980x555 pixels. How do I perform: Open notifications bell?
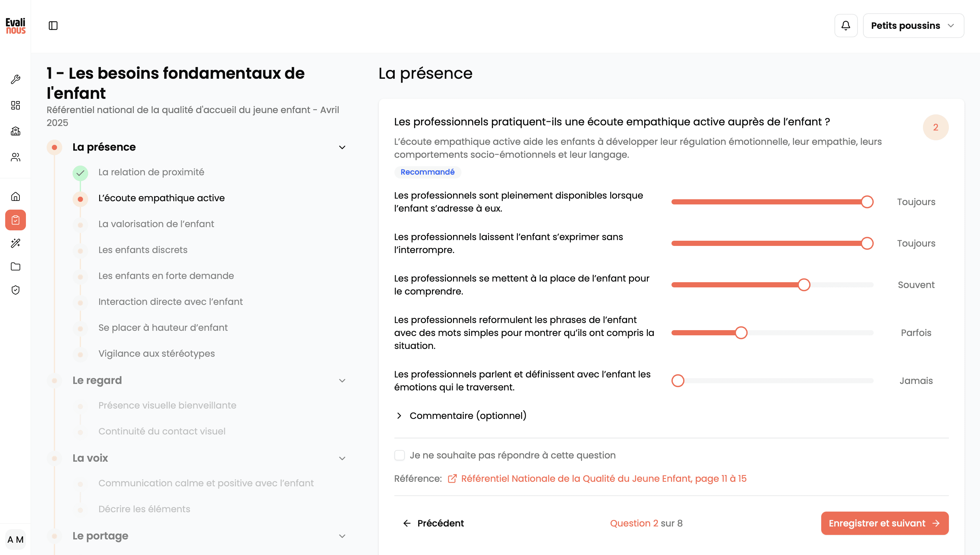point(846,26)
